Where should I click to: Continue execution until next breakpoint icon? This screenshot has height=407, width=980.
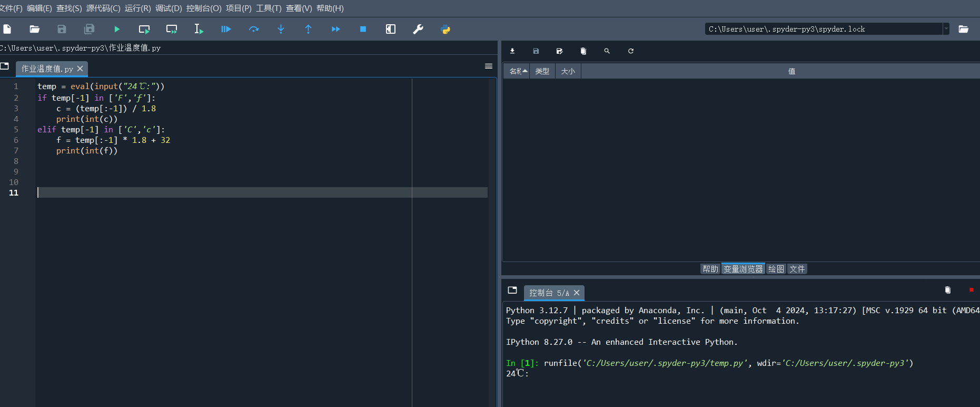(x=335, y=29)
